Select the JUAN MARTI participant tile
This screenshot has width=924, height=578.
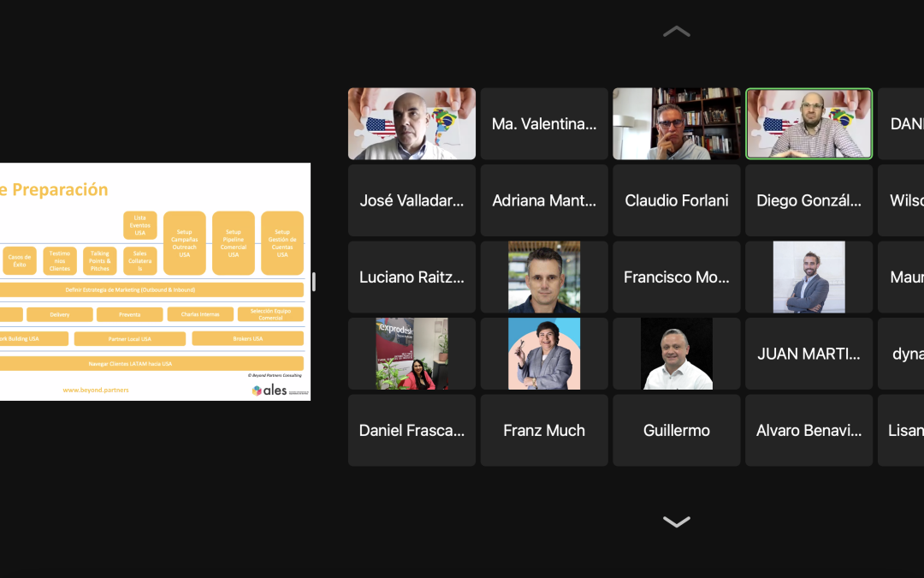[x=808, y=354]
